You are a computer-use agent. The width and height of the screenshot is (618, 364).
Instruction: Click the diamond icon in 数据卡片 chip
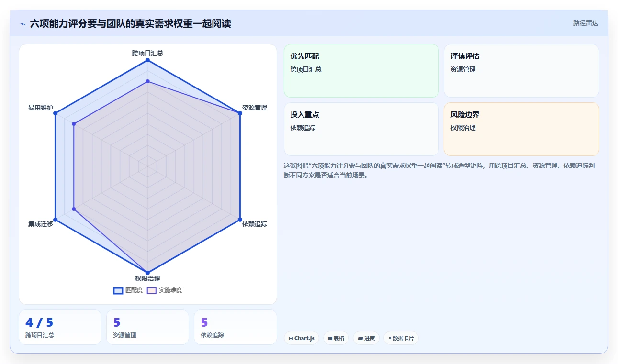coord(390,338)
